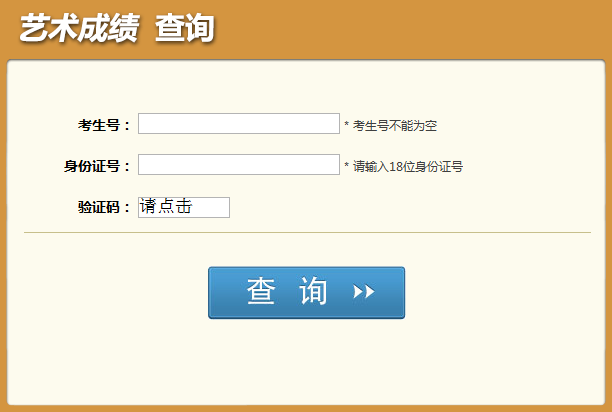The image size is (612, 412).
Task: Focus the 身份证号 text box
Action: click(239, 165)
